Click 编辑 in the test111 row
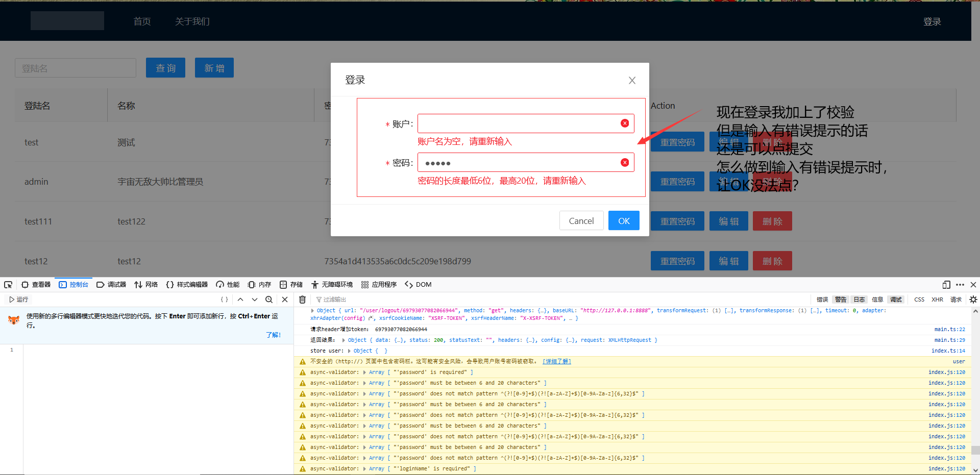This screenshot has height=475, width=980. click(x=729, y=221)
